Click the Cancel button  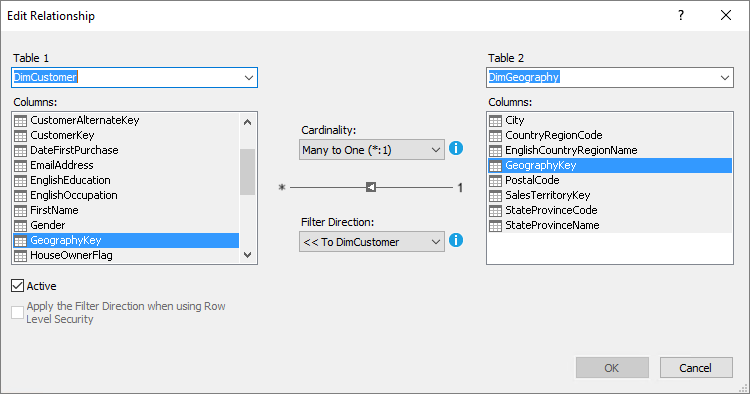[696, 368]
